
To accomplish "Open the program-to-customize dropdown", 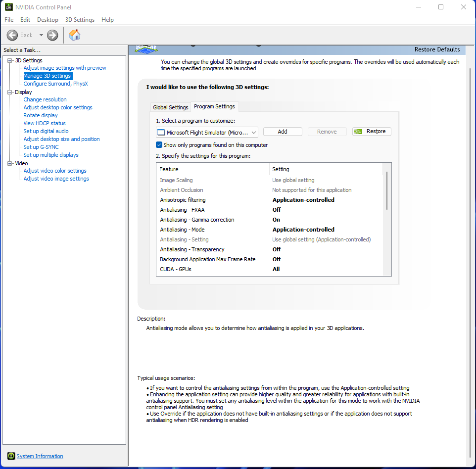I will point(254,132).
